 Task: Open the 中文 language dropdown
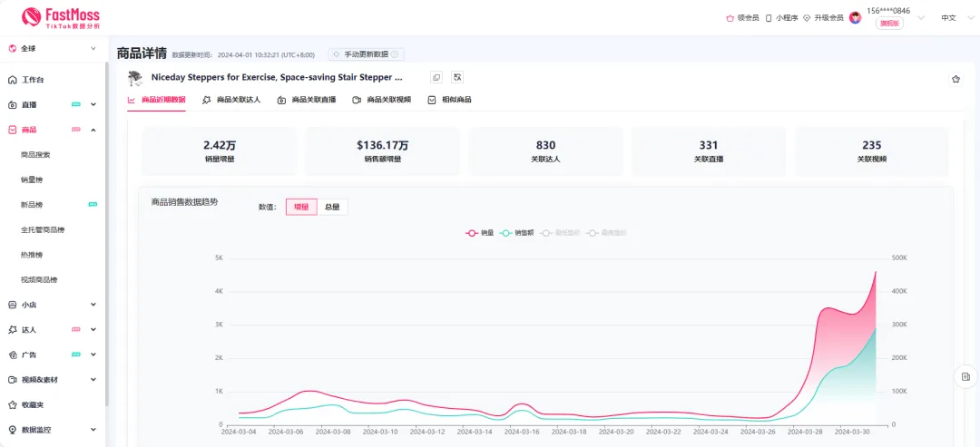pyautogui.click(x=953, y=17)
